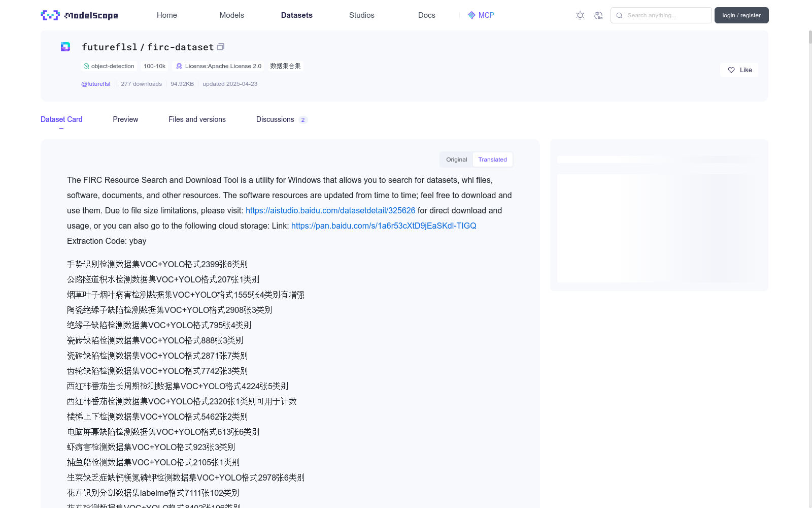Click the 绝缘子缺陷检测数据集 795张4类别 line

click(x=159, y=325)
